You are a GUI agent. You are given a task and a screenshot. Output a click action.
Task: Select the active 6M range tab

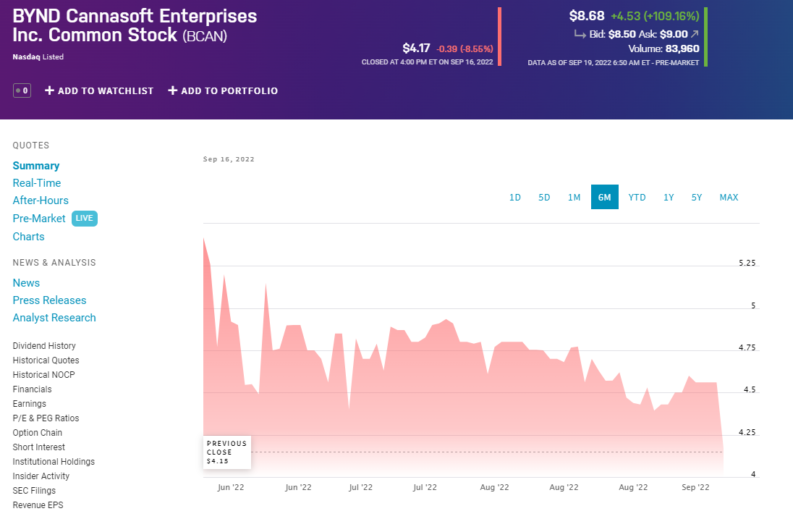click(604, 197)
